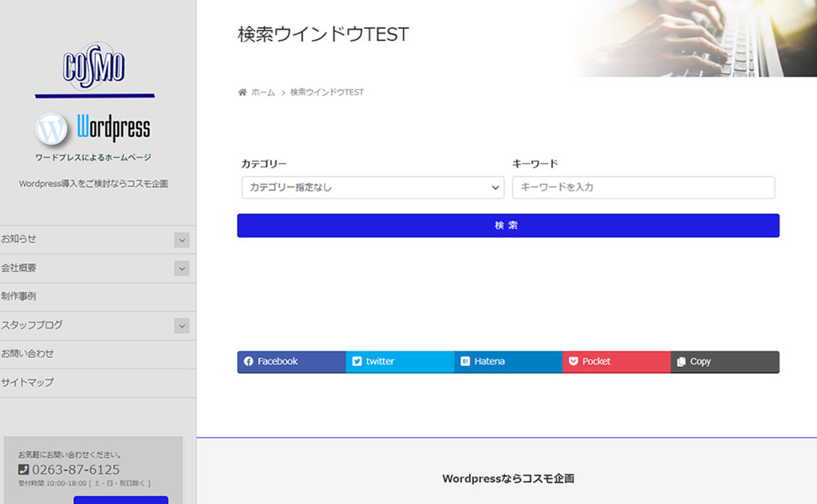Expand the お知らせ submenu arrow
This screenshot has width=817, height=504.
pos(182,240)
